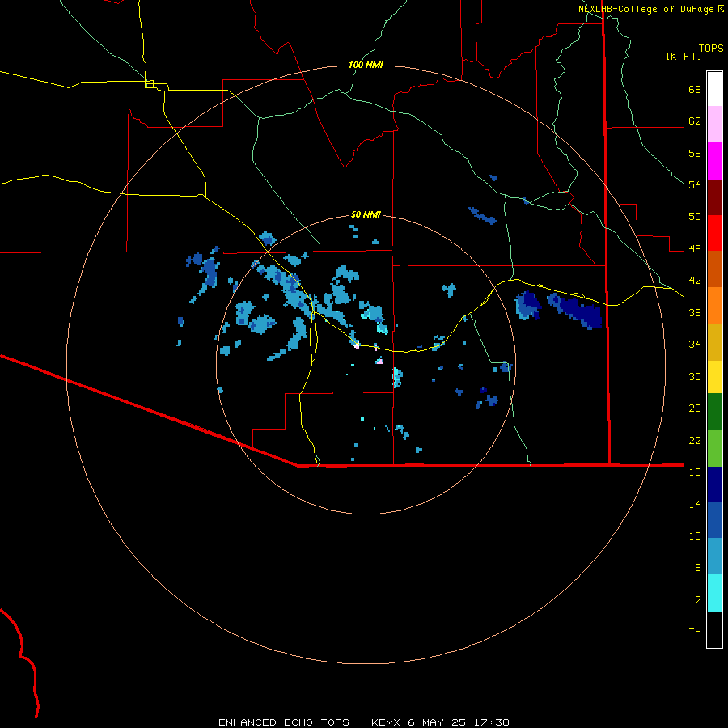Click the legend value 66

(695, 90)
